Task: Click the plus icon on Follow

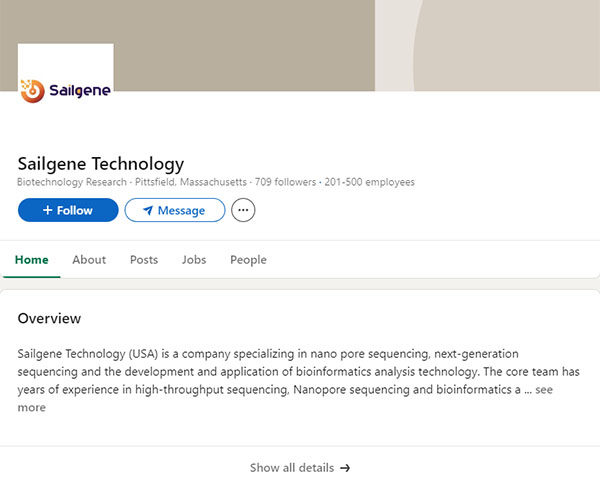Action: click(x=47, y=210)
